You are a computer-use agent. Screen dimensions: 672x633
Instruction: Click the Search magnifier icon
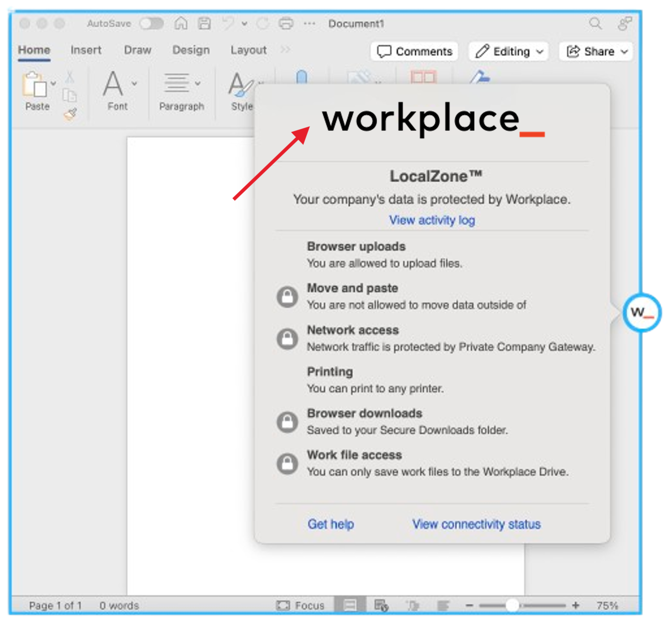pyautogui.click(x=595, y=23)
